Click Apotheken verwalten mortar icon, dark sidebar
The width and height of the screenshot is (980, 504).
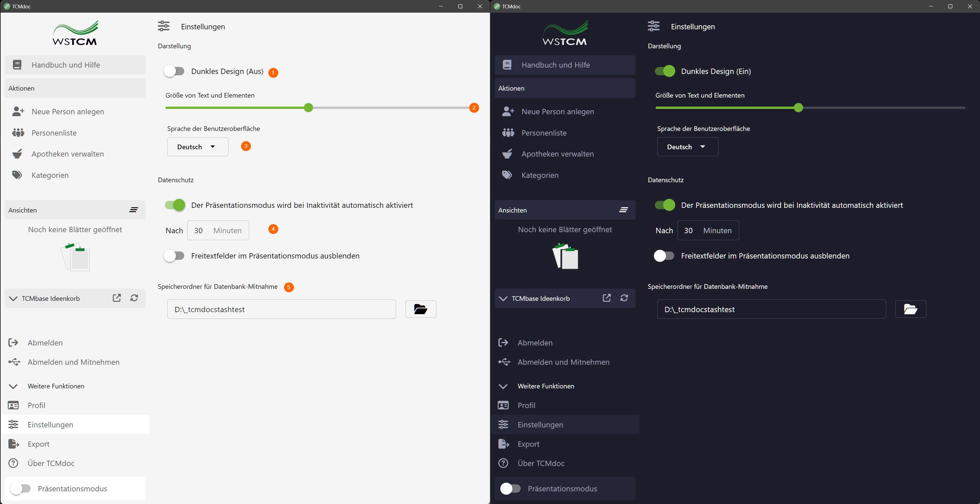[x=507, y=154]
